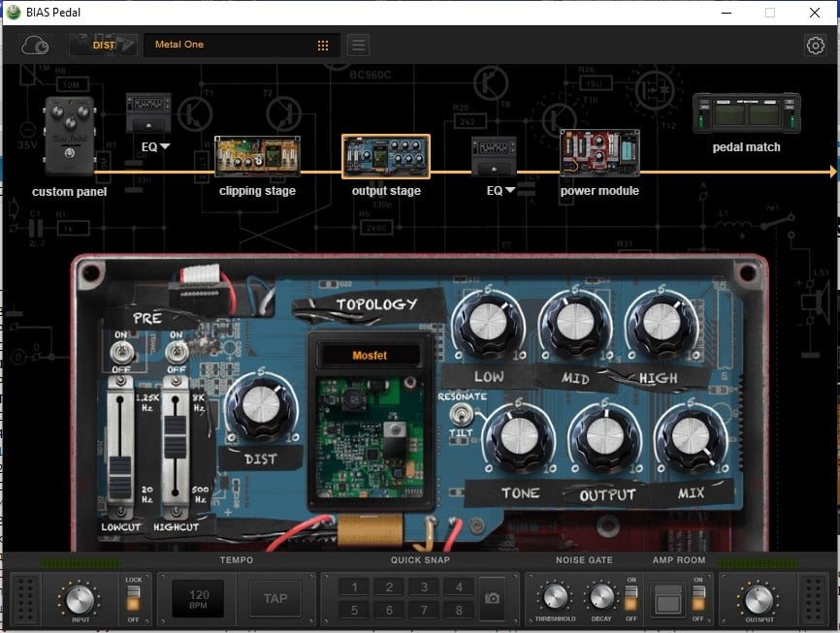The width and height of the screenshot is (840, 633).
Task: Click the TAP tempo button
Action: click(275, 599)
